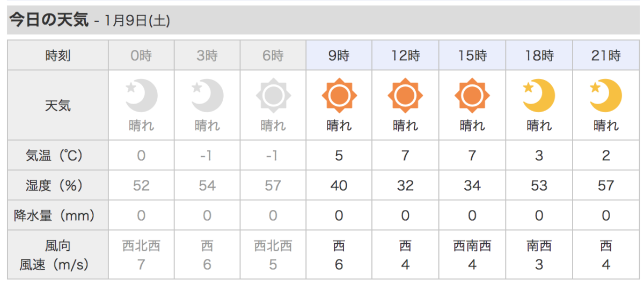
Task: Click the sun icon under 9時
Action: (339, 96)
